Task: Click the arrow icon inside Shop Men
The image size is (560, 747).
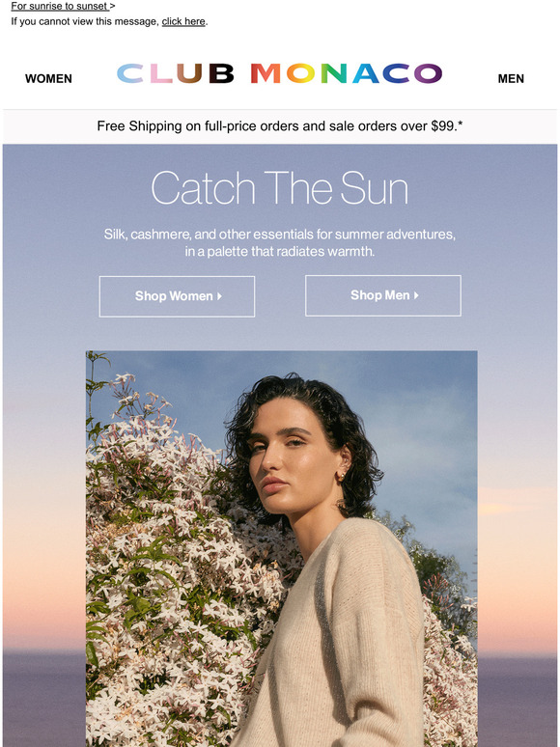Action: (416, 295)
